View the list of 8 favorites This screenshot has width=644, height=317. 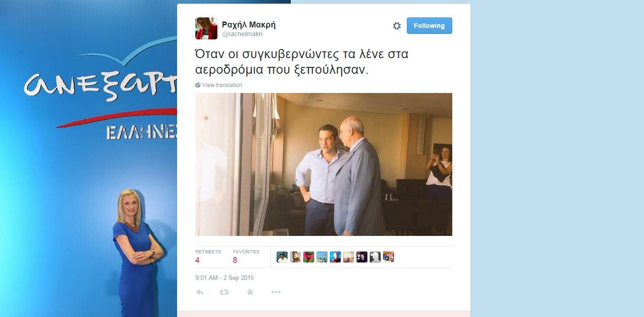(x=246, y=257)
